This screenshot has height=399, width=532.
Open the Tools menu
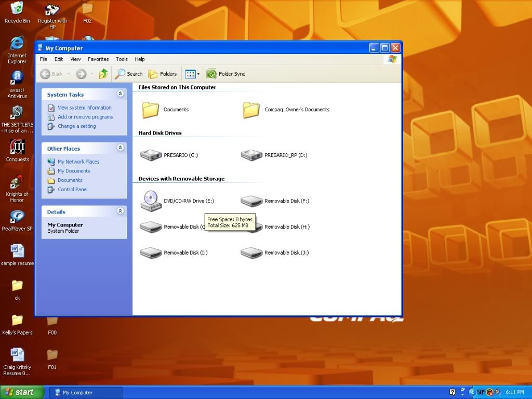click(x=122, y=59)
